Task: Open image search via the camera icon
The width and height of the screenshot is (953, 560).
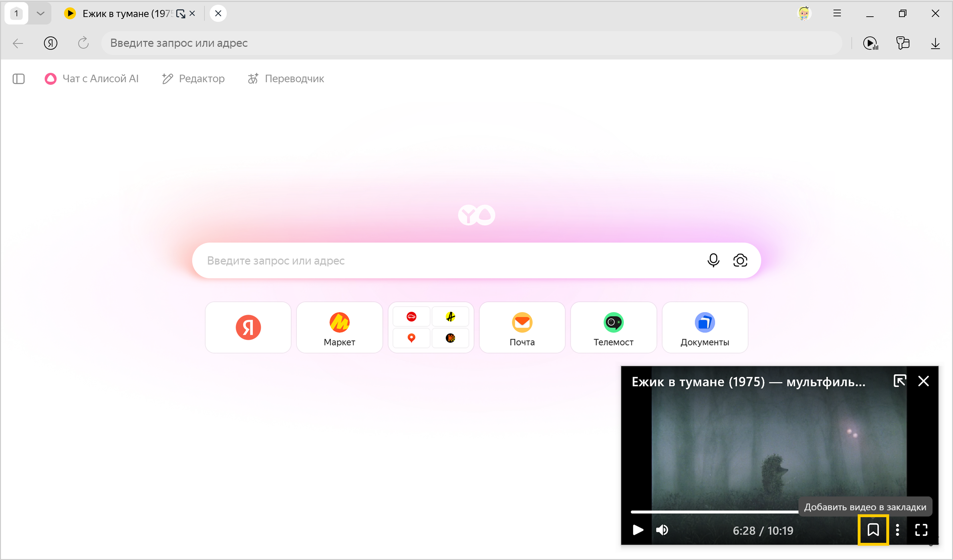Action: click(x=740, y=260)
